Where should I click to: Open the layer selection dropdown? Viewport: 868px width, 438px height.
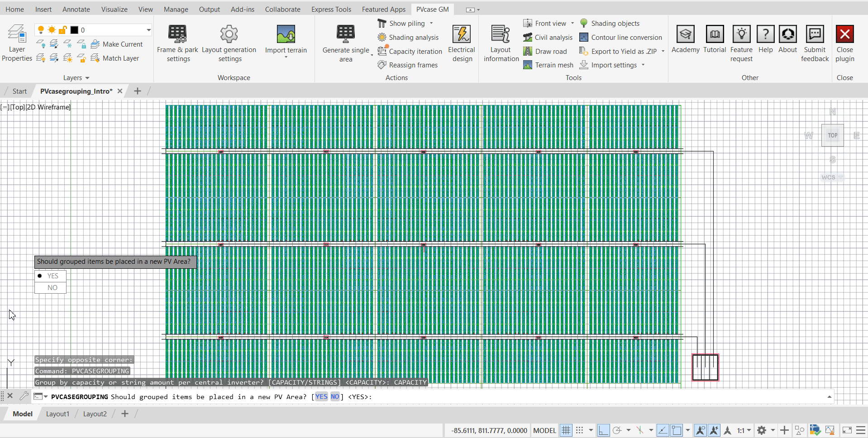[148, 30]
